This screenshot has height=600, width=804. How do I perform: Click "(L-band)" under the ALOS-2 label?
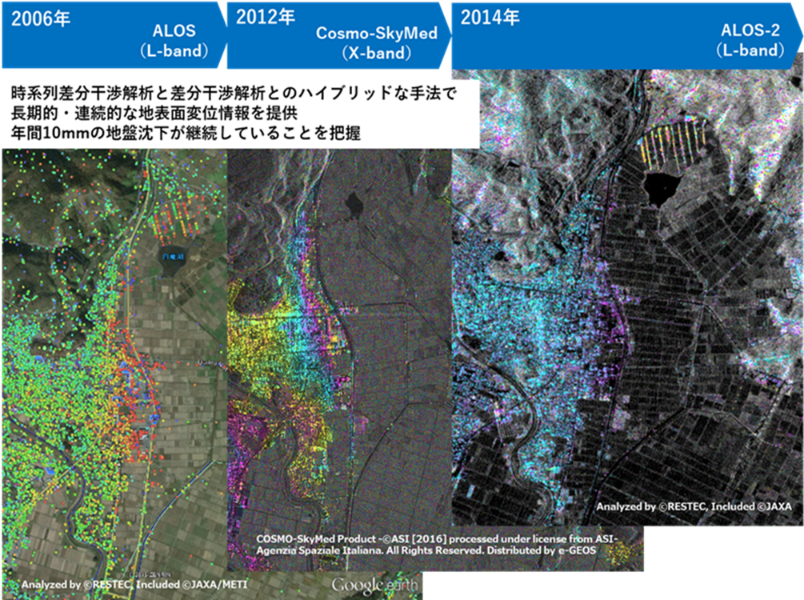click(750, 50)
